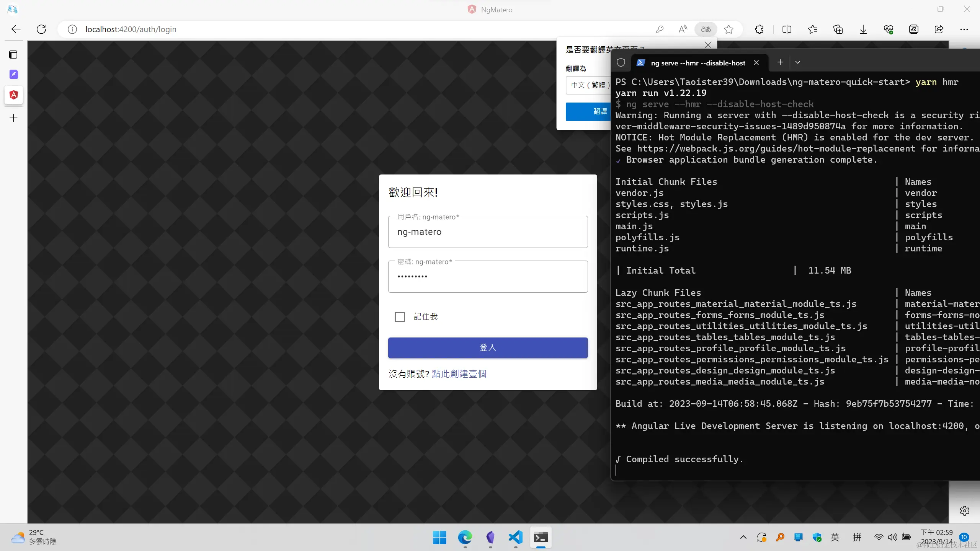Open the translate page icon in address bar
The image size is (980, 551).
706,29
